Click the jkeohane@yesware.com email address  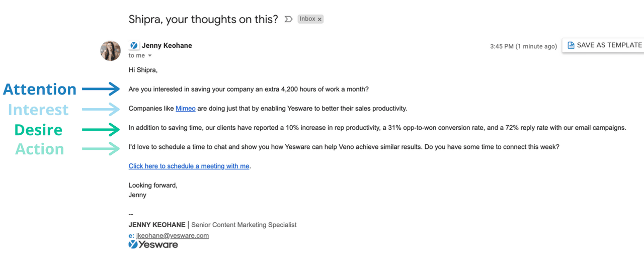pyautogui.click(x=172, y=235)
